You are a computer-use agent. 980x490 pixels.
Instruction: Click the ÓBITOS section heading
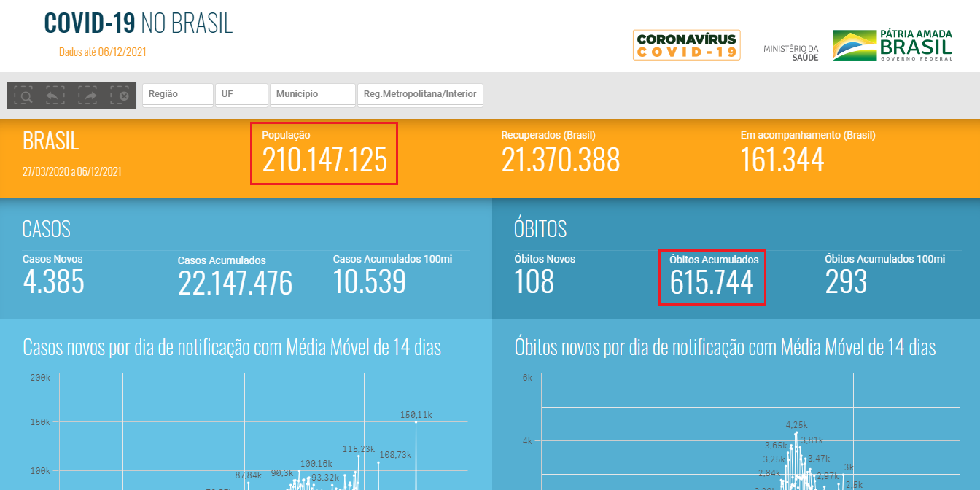coord(540,229)
